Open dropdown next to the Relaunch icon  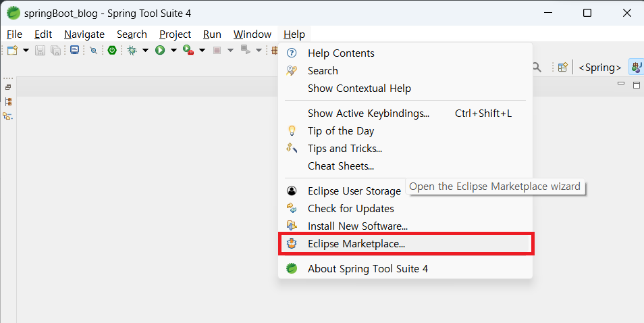click(259, 51)
